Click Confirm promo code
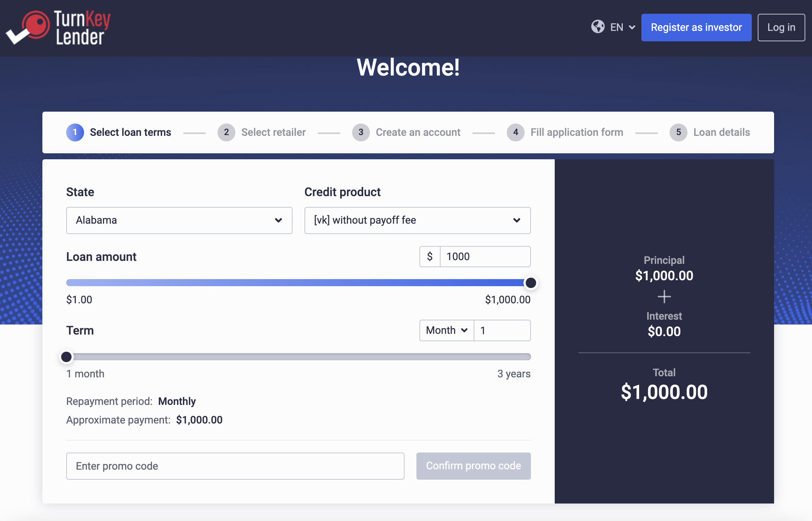The height and width of the screenshot is (521, 812). pos(473,466)
